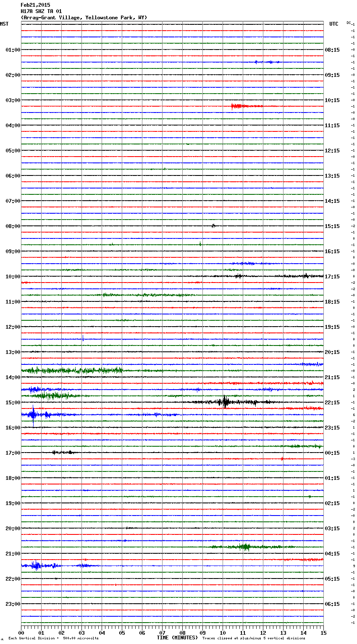The image size is (357, 644).
Task: Click the 13:15 UTC time label
Action: 332,176
